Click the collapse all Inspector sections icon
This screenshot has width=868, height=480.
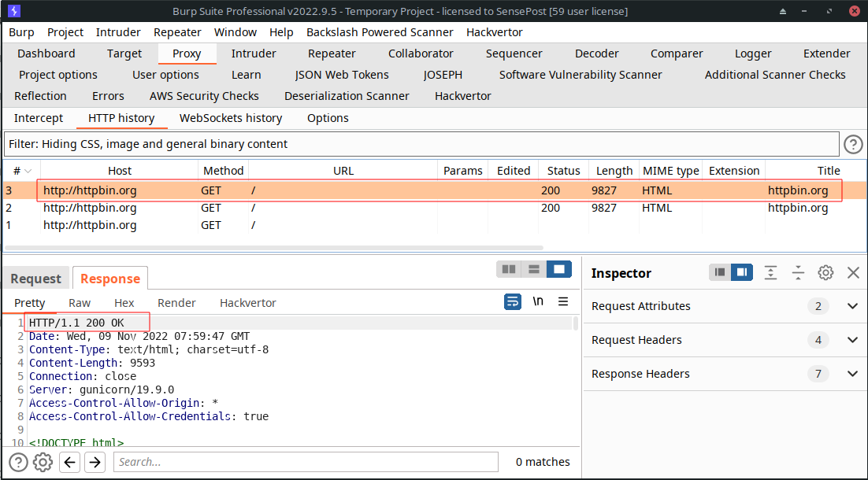798,272
